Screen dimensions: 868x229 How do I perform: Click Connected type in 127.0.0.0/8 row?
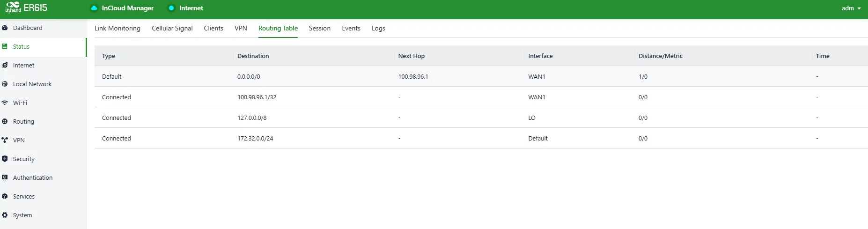(117, 118)
